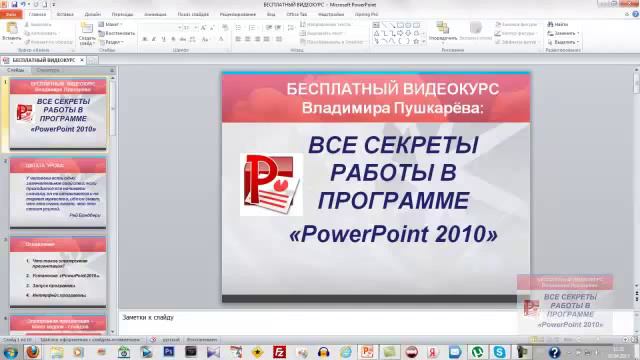Open the Select (Выделить) dropdown
The height and width of the screenshot is (360, 640).
[563, 42]
